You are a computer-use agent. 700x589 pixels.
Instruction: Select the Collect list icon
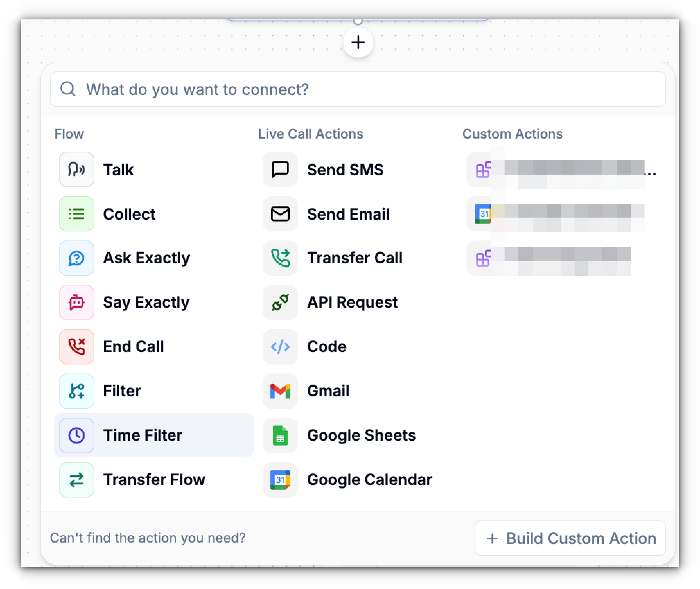pos(76,214)
